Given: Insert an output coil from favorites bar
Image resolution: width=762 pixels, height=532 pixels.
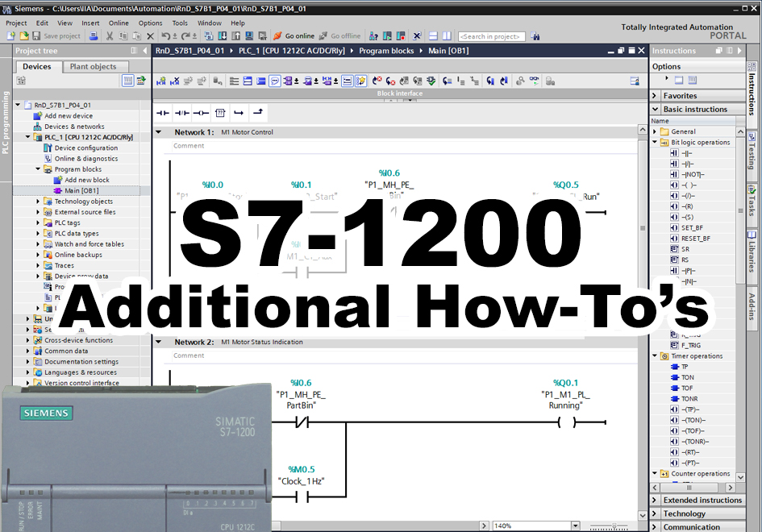Looking at the screenshot, I should point(201,112).
